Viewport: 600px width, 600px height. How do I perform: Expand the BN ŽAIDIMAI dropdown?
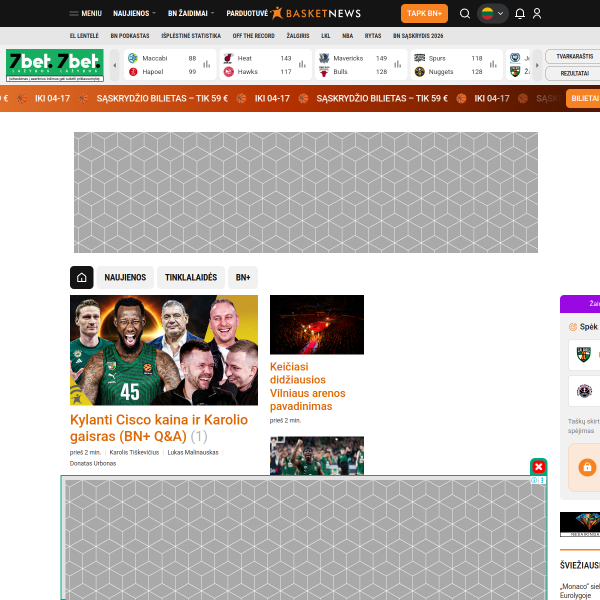pyautogui.click(x=191, y=13)
